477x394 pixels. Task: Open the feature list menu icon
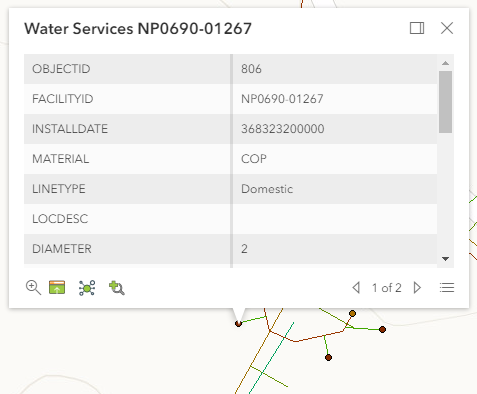point(447,288)
